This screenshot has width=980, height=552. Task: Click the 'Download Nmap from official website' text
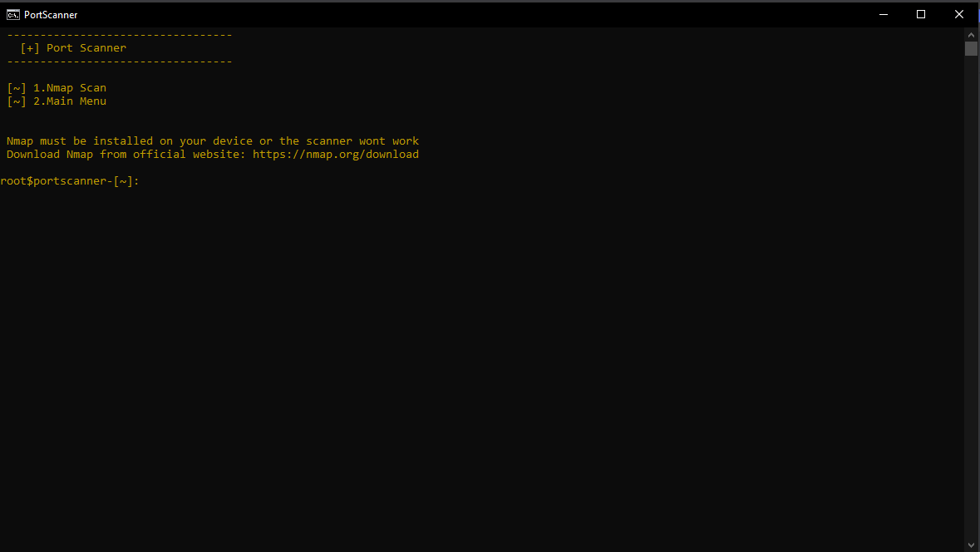click(126, 155)
